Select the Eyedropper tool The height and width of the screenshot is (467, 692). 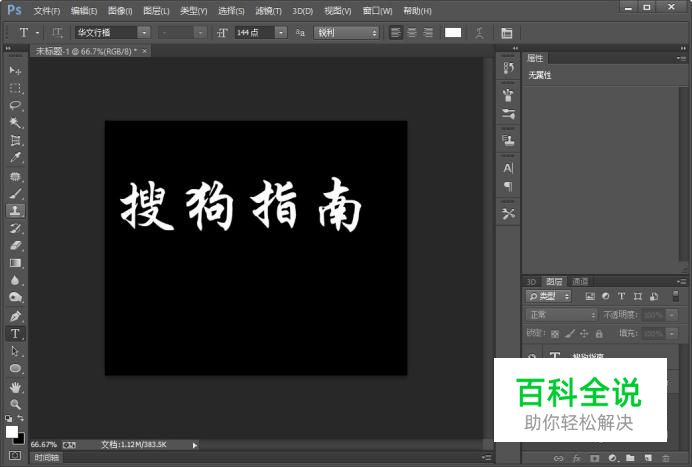click(x=15, y=158)
